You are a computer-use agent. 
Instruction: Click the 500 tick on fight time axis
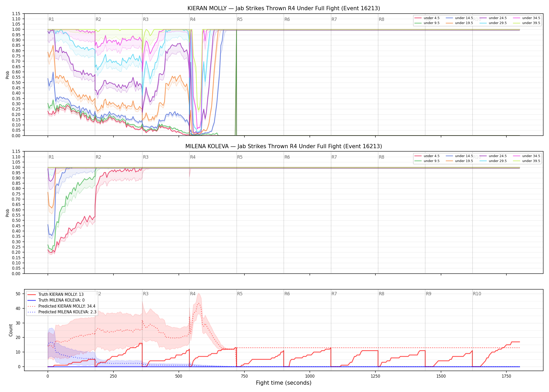(179, 376)
